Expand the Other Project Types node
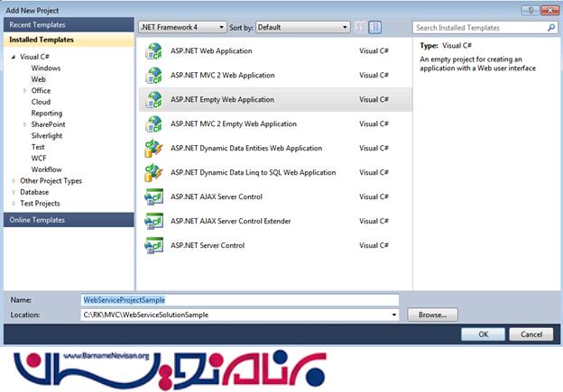Image resolution: width=563 pixels, height=392 pixels. pos(14,181)
